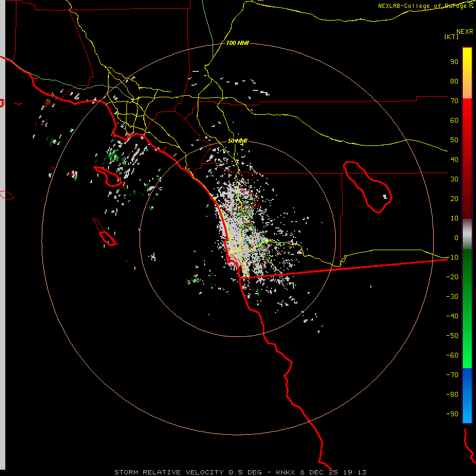Click the 20 value on the velocity scale
Viewport: 476px width, 476px height.
pyautogui.click(x=454, y=199)
